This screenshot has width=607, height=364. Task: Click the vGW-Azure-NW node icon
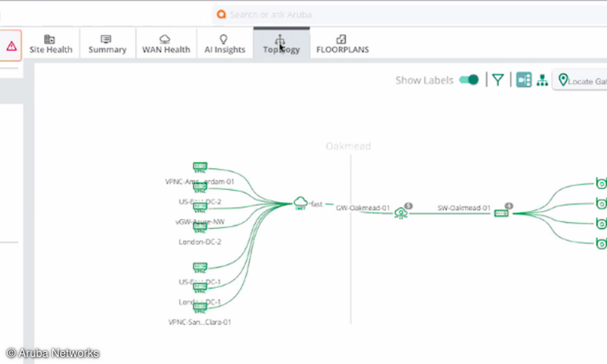click(200, 208)
